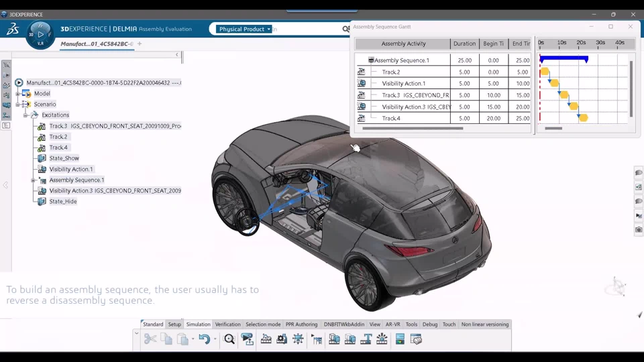Collapse the Excitations node in tree
644x362 pixels.
[x=25, y=115]
